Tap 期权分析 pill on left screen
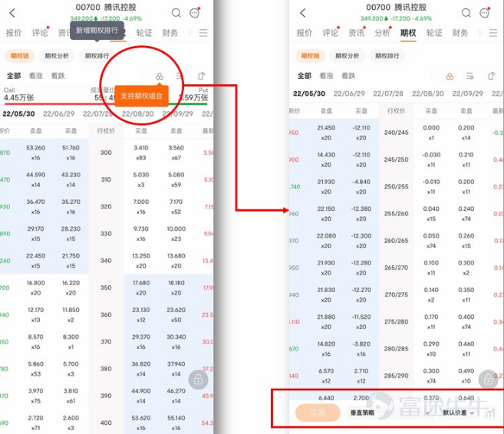 pyautogui.click(x=57, y=56)
